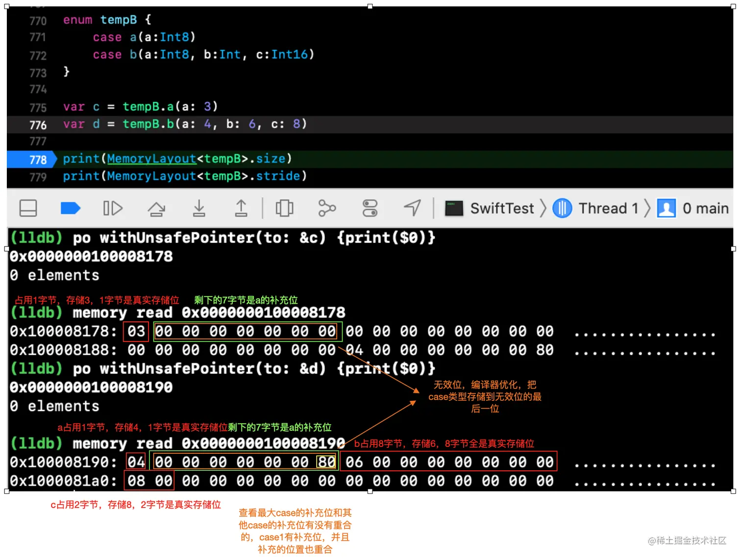The width and height of the screenshot is (741, 560).
Task: Click line number 779 in gutter
Action: click(38, 177)
